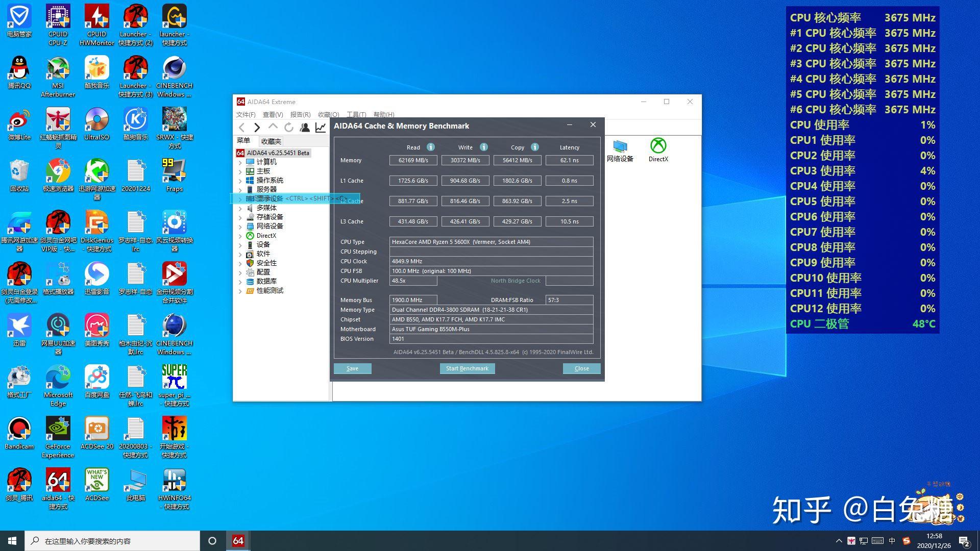Expand the 多媒体 tree node
This screenshot has height=551, width=980.
pos(240,208)
